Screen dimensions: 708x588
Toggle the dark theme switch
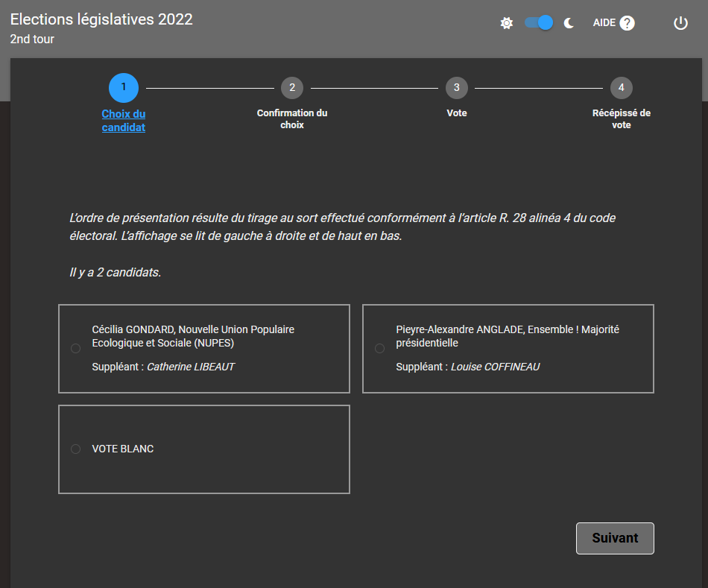pos(539,23)
